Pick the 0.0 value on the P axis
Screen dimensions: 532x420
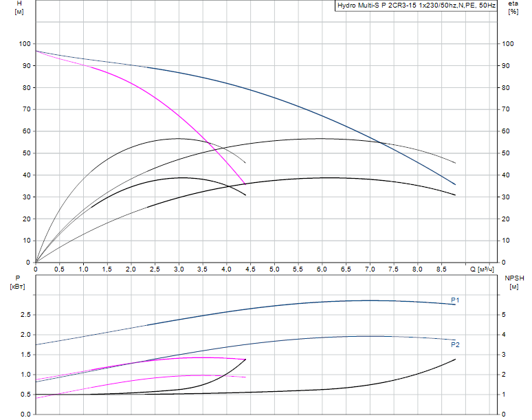(x=25, y=415)
